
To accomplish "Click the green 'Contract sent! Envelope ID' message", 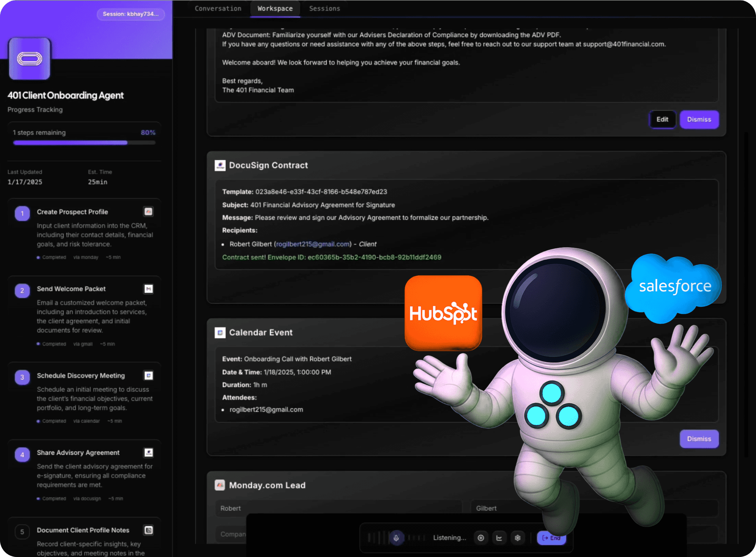I will (x=332, y=257).
